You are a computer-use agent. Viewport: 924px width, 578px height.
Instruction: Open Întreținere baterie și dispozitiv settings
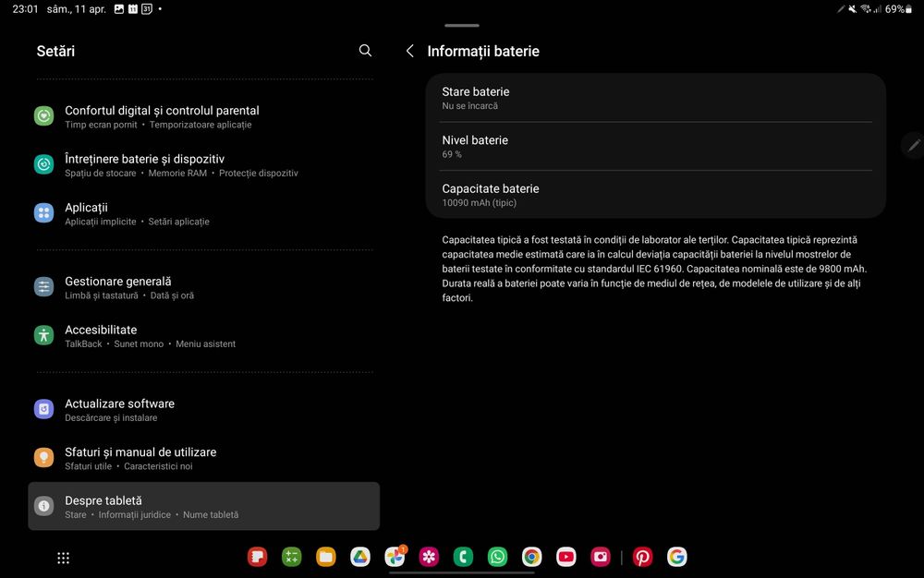click(x=204, y=164)
